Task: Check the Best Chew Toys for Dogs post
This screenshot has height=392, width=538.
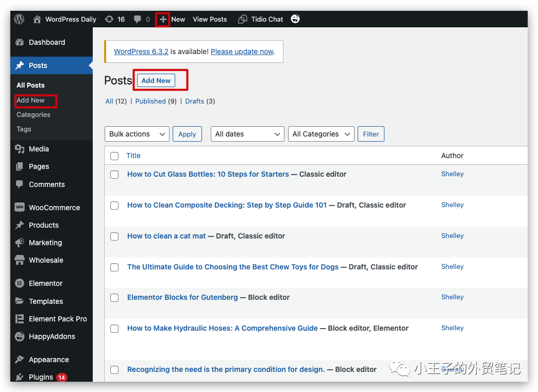Action: coord(114,267)
